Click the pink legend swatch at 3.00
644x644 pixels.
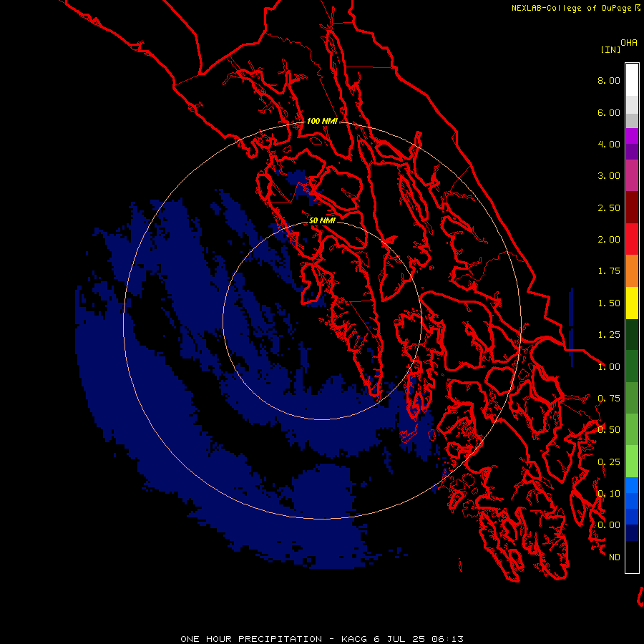(632, 175)
